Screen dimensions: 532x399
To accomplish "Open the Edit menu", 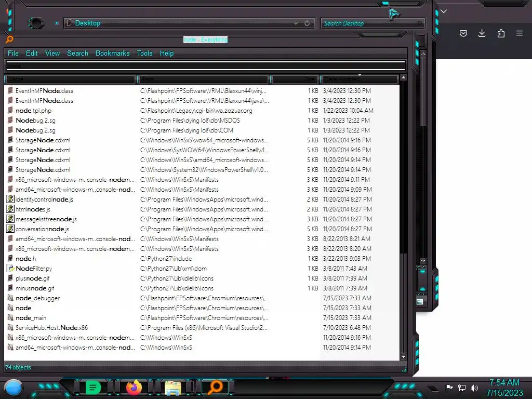I will [x=32, y=54].
